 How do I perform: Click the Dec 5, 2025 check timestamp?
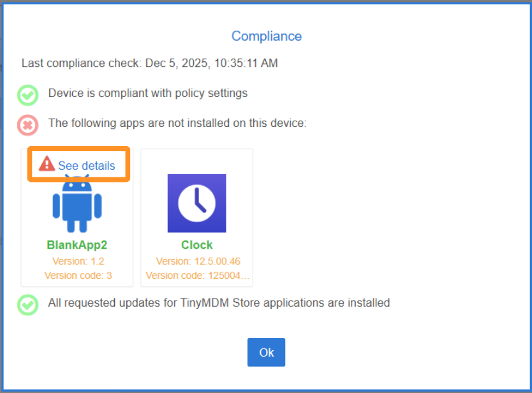click(211, 63)
